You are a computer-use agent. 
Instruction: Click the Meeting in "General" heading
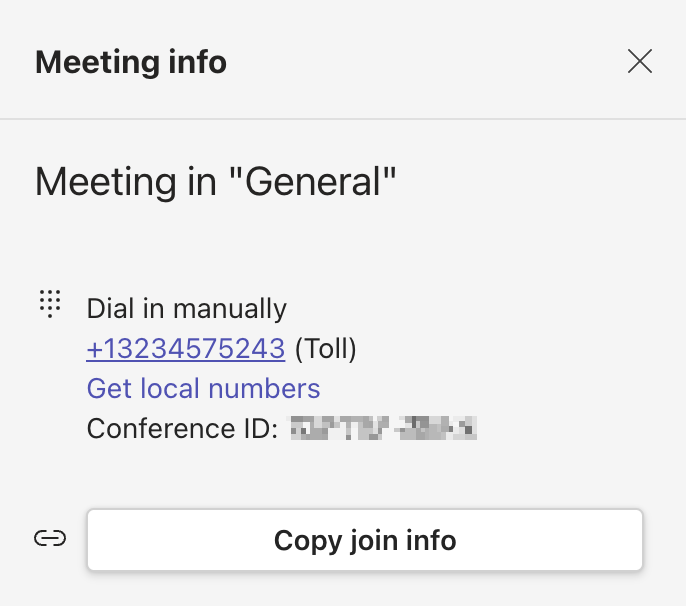tap(216, 182)
